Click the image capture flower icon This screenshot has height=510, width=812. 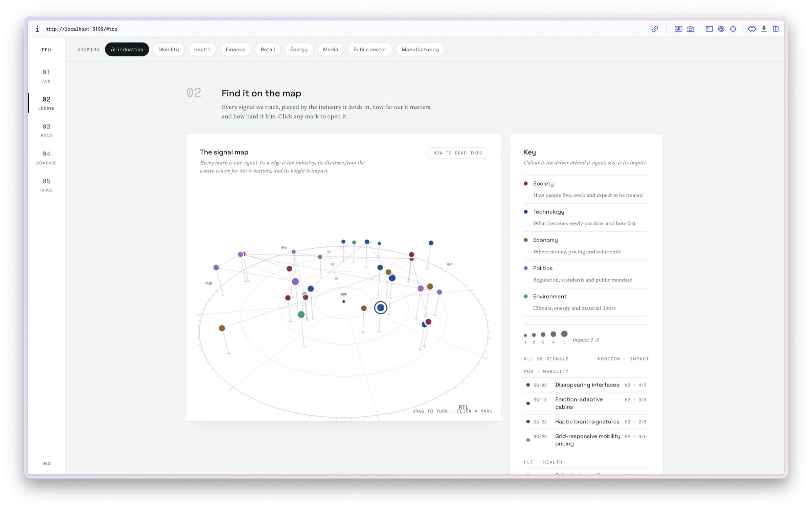[678, 29]
